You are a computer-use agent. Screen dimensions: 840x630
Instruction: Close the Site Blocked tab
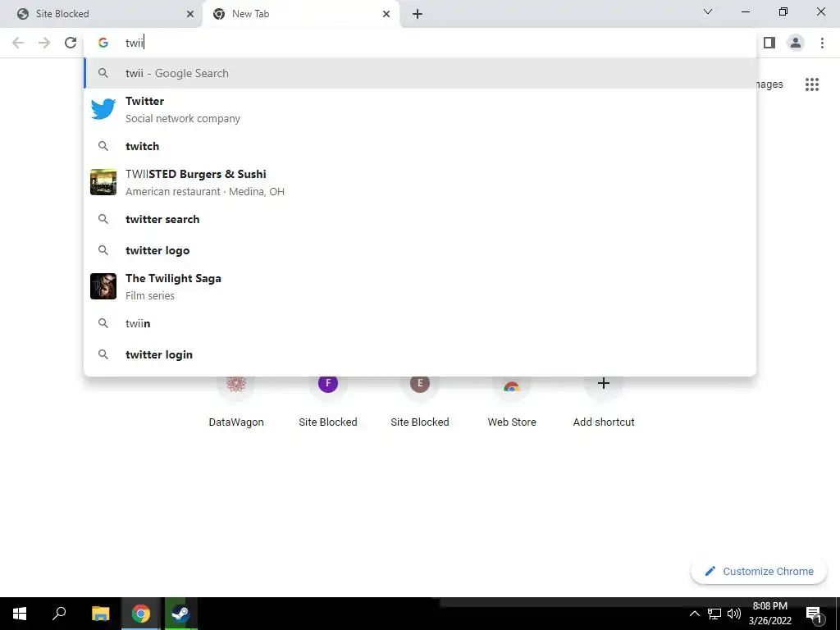click(x=190, y=14)
